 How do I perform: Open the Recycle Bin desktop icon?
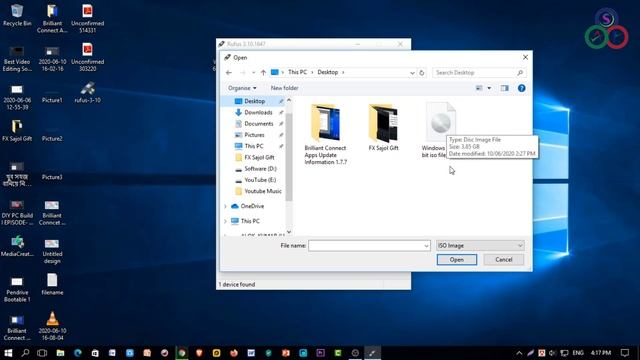pos(17,16)
